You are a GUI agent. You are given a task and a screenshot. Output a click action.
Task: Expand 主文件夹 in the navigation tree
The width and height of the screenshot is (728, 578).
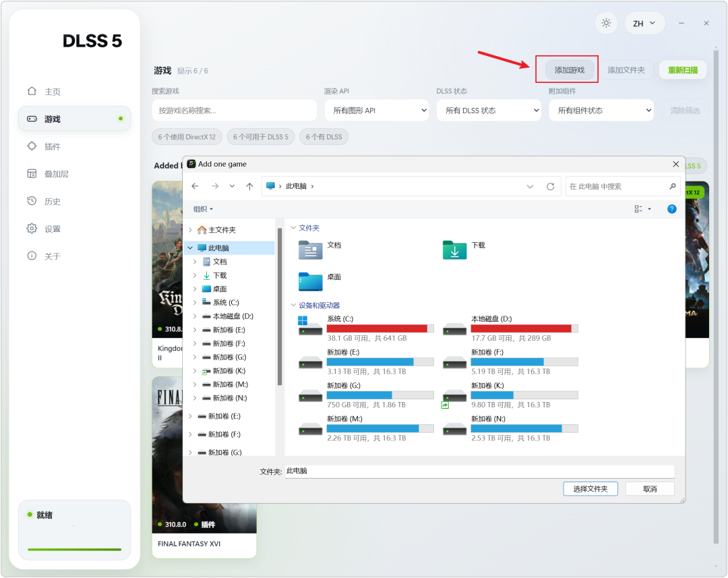tap(190, 229)
